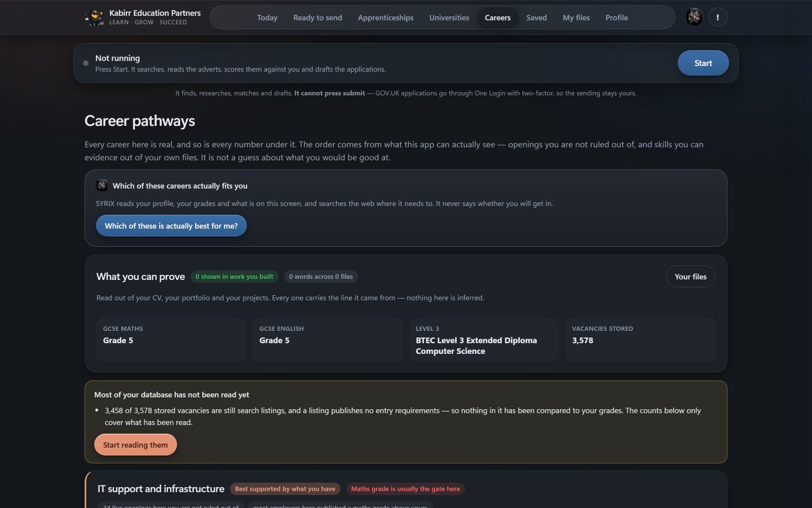Screen dimensions: 812x508
Task: Click the exclamation alert icon button
Action: [x=718, y=17]
